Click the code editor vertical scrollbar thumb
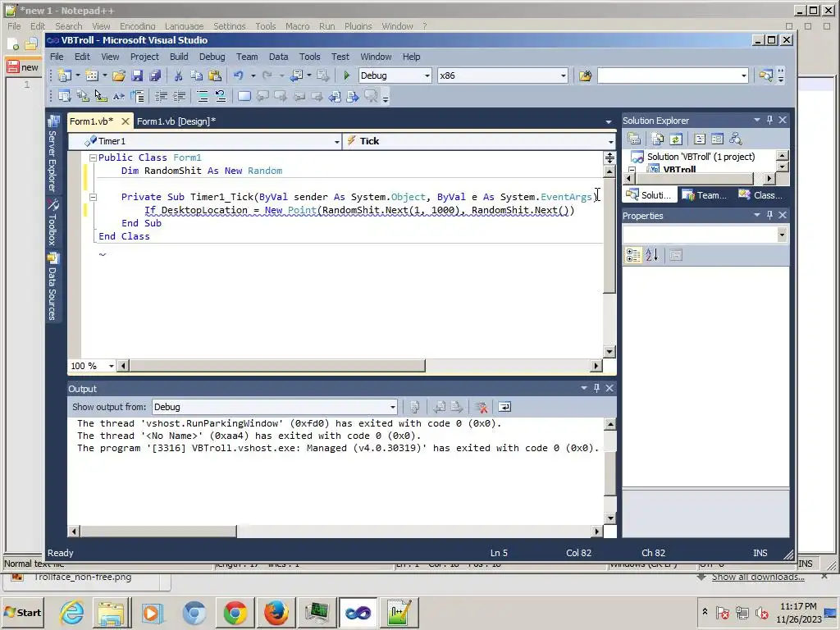840x630 pixels. point(609,235)
